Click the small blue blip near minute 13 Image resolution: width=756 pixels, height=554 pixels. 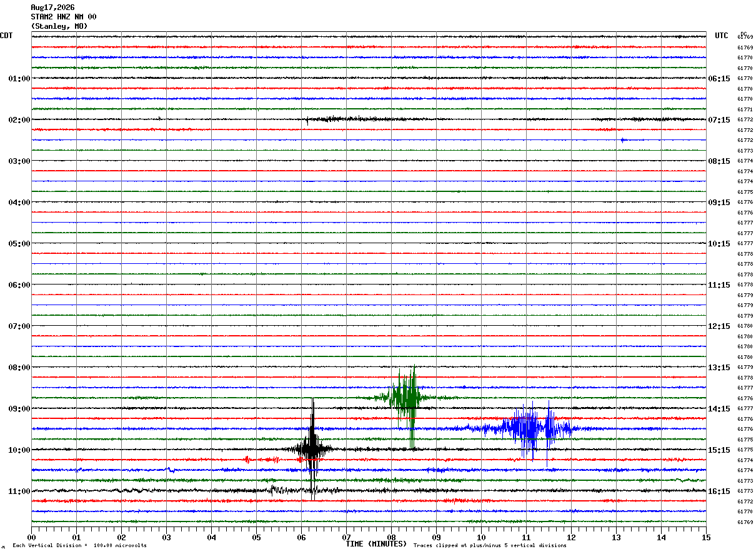[x=624, y=140]
